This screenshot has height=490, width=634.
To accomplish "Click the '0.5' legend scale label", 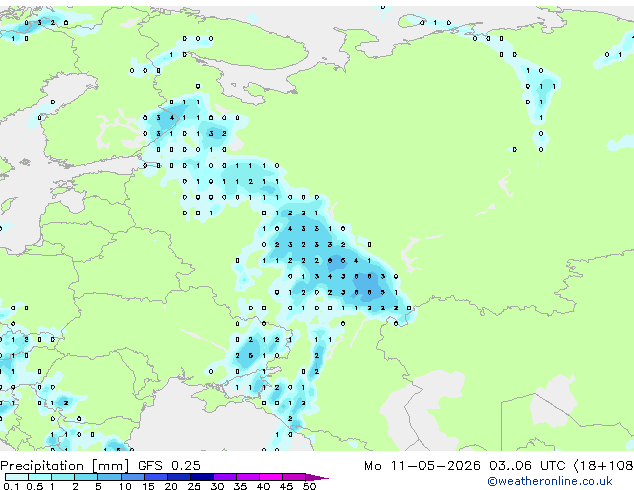I will [x=35, y=486].
